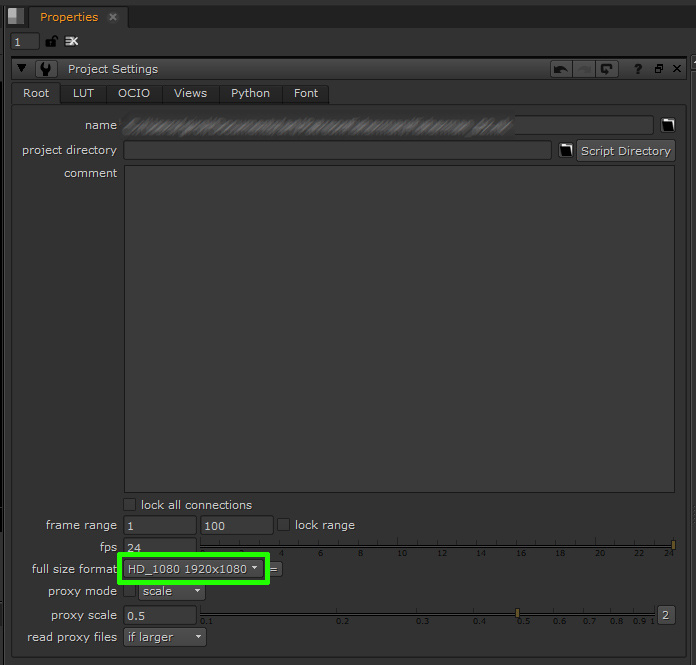696x665 pixels.
Task: Open help with the question mark icon
Action: click(x=638, y=69)
